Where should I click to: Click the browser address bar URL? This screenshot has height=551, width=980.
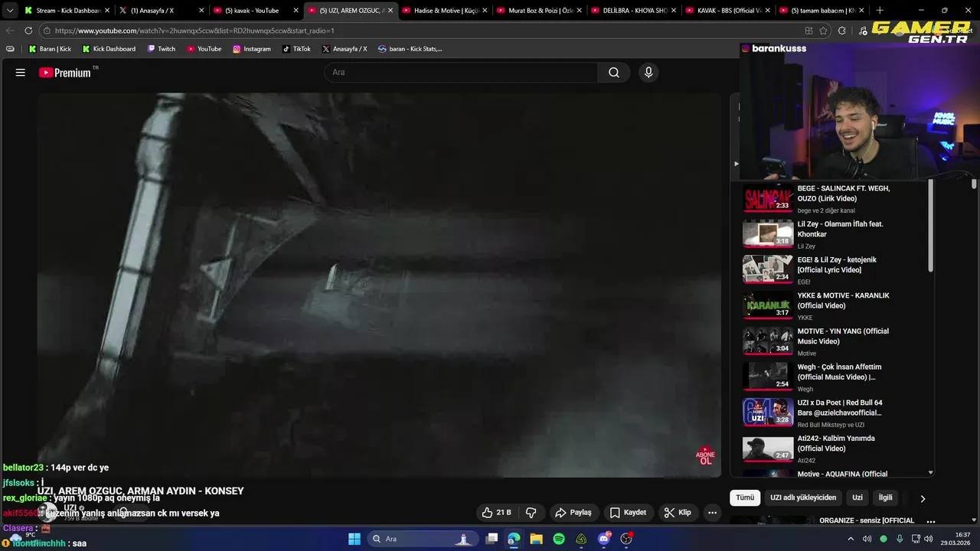[194, 31]
